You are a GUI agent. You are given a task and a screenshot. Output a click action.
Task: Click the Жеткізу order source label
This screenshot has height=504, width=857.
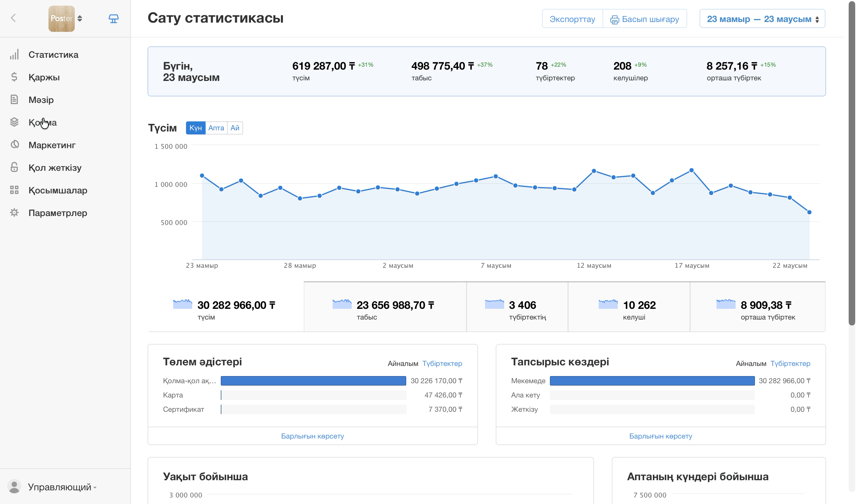[525, 409]
